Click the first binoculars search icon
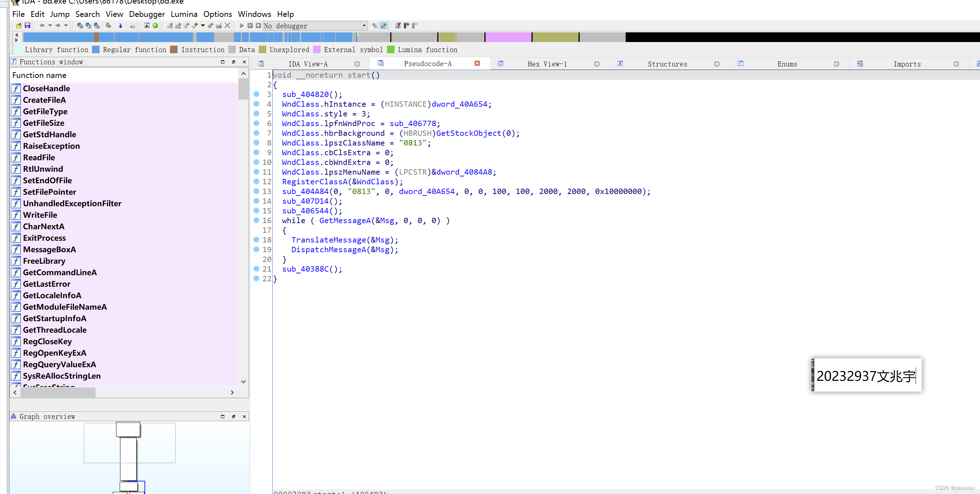The image size is (980, 494). click(80, 26)
